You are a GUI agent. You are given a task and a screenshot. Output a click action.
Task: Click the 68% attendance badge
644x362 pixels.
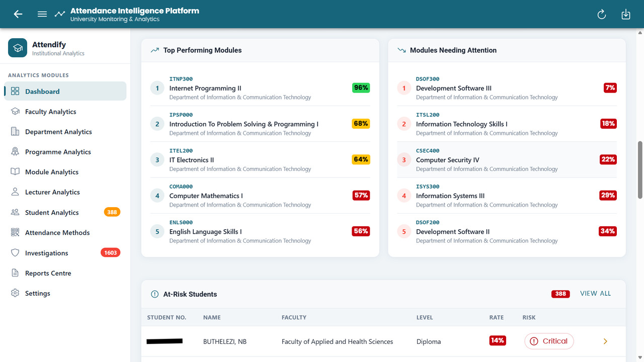tap(361, 123)
